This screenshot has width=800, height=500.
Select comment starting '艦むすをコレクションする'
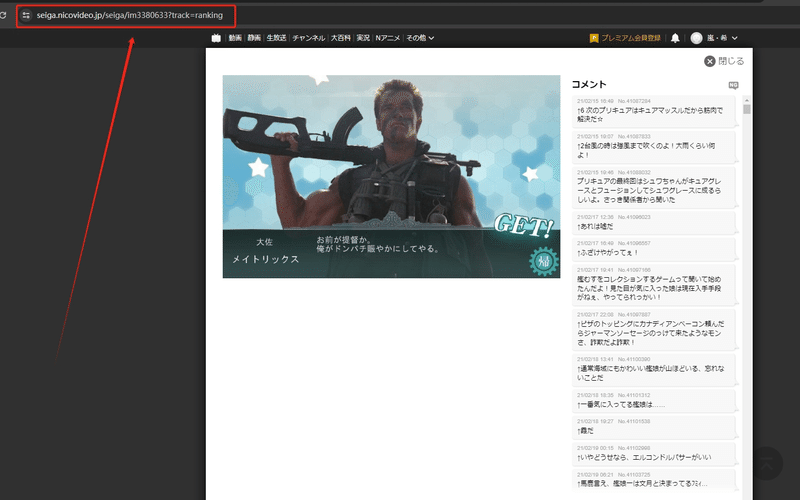click(x=654, y=284)
